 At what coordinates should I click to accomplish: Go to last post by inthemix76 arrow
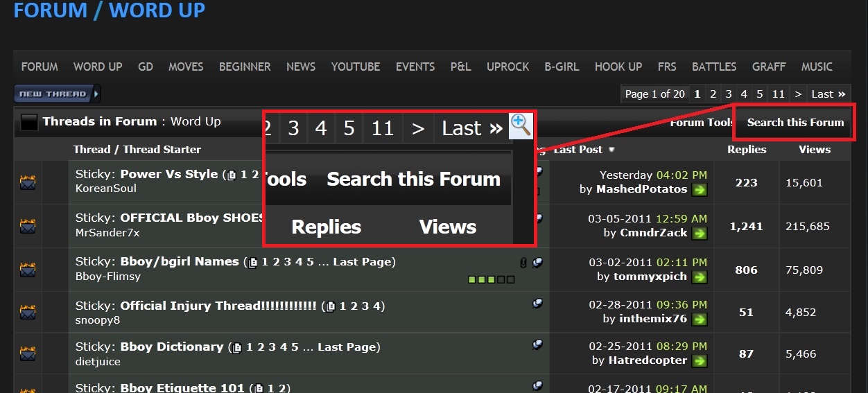pyautogui.click(x=700, y=319)
